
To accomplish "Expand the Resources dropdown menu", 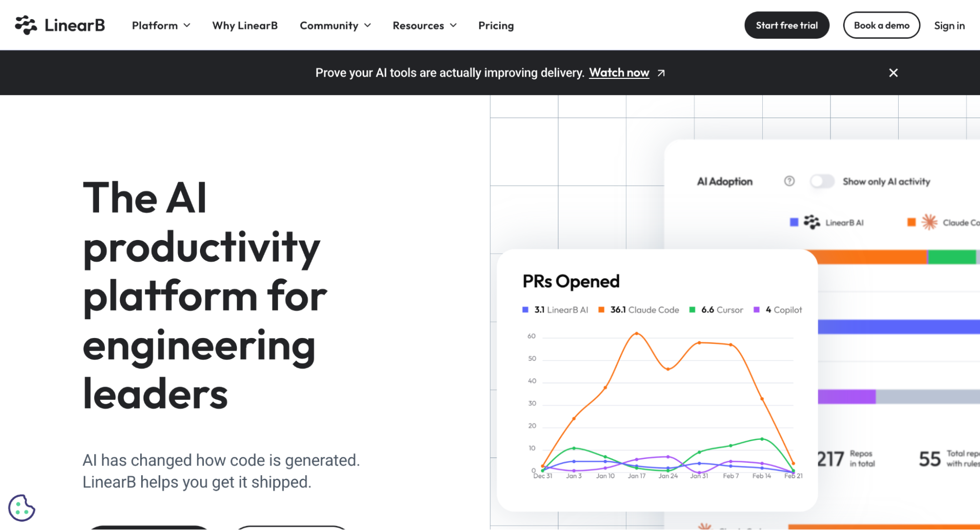I will point(425,25).
